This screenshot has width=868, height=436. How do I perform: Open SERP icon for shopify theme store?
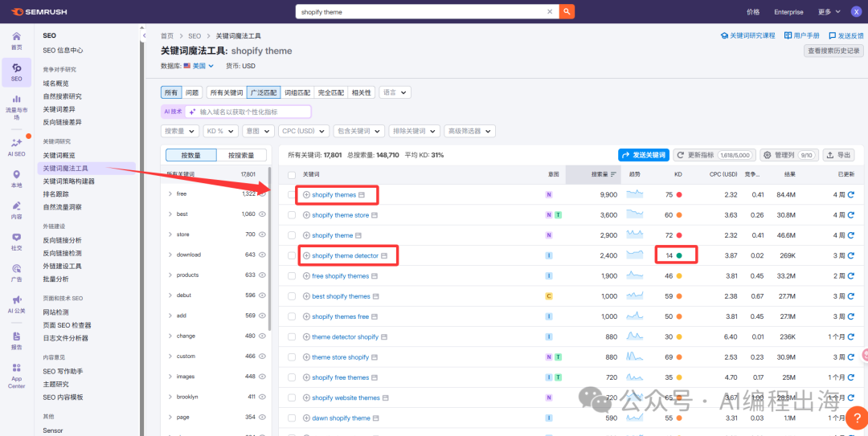coord(375,215)
